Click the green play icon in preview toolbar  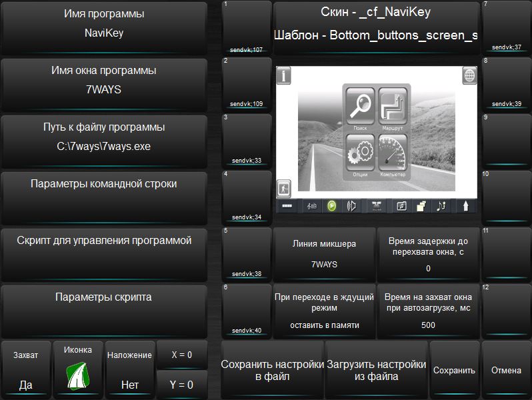tap(331, 206)
